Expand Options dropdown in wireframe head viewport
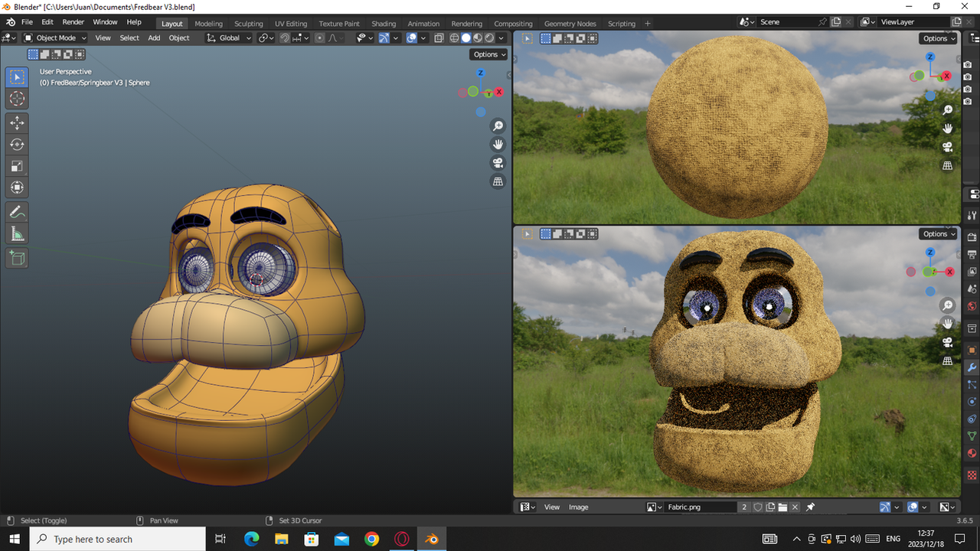 488,54
